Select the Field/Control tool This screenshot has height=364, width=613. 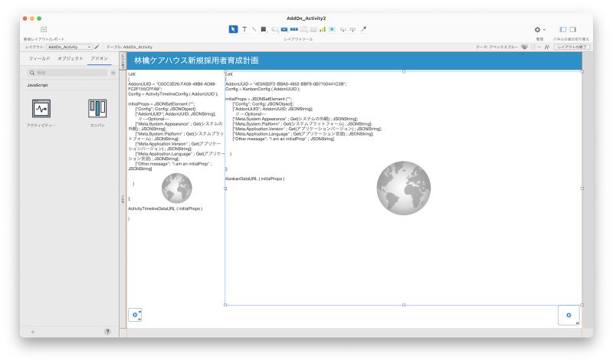click(x=275, y=29)
